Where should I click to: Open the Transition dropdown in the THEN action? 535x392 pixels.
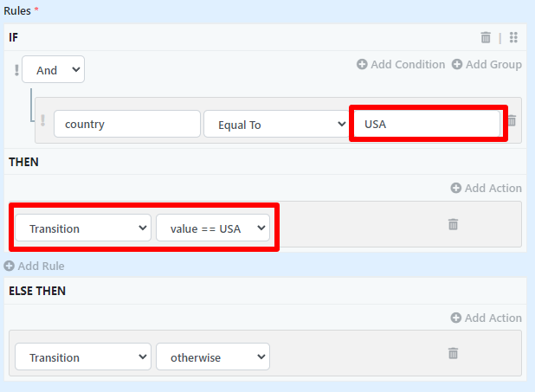click(83, 228)
